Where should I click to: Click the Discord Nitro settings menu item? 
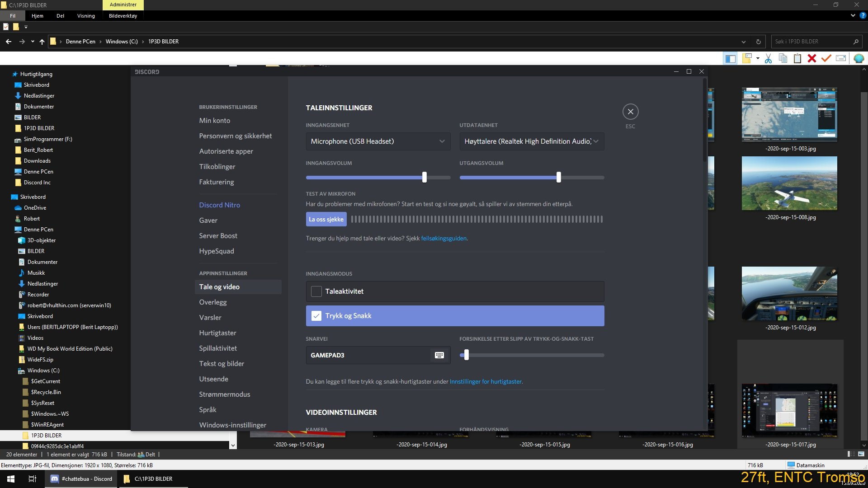pos(219,204)
